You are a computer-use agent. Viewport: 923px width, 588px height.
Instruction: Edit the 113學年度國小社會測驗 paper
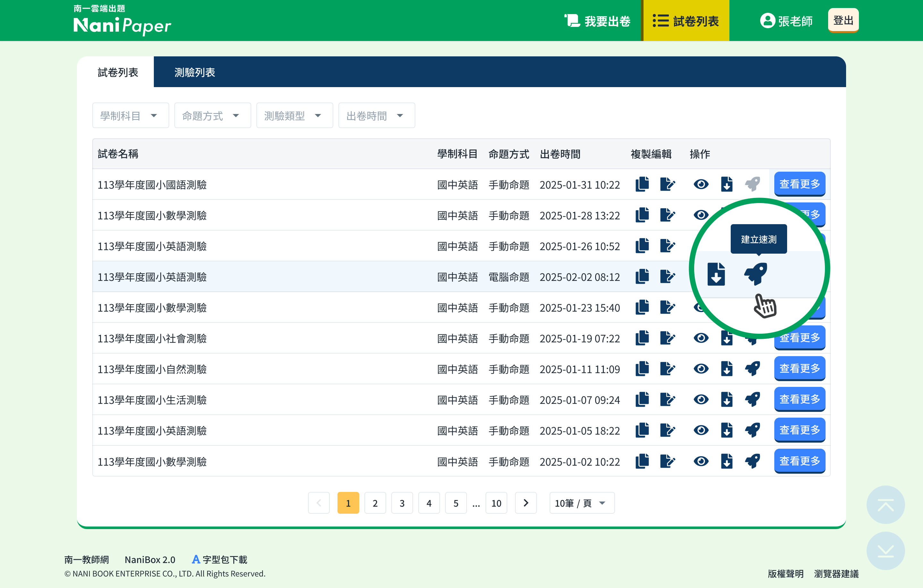point(667,338)
